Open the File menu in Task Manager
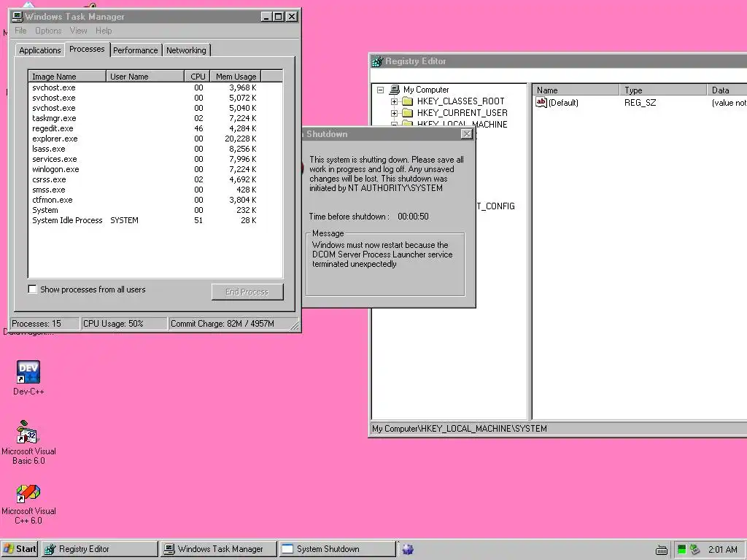 tap(20, 31)
